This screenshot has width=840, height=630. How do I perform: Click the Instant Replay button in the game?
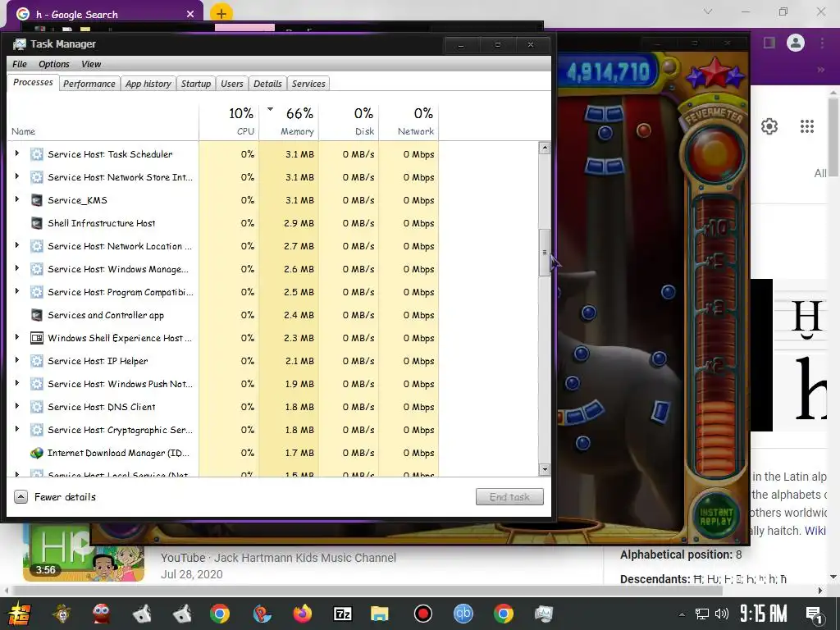coord(715,517)
